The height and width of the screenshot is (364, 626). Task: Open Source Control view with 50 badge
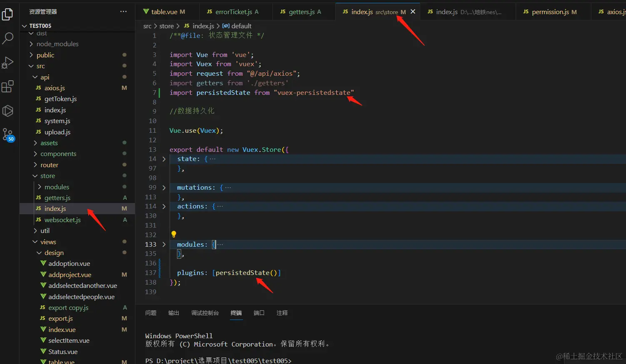[x=8, y=135]
